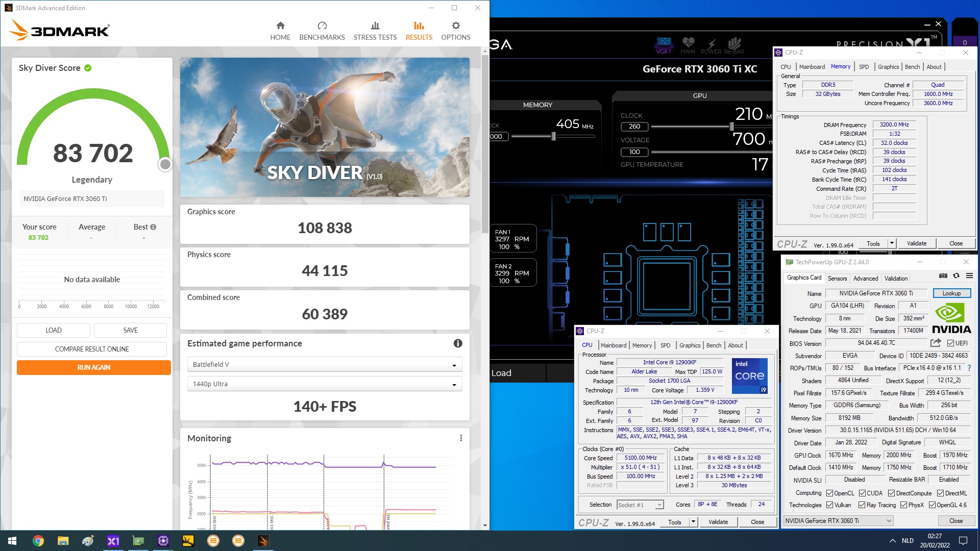Switch to the Sensors tab in GPU-Z
The width and height of the screenshot is (980, 551).
[837, 279]
